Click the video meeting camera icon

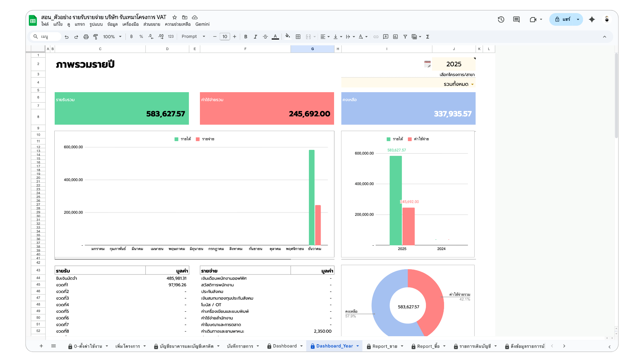coord(533,19)
